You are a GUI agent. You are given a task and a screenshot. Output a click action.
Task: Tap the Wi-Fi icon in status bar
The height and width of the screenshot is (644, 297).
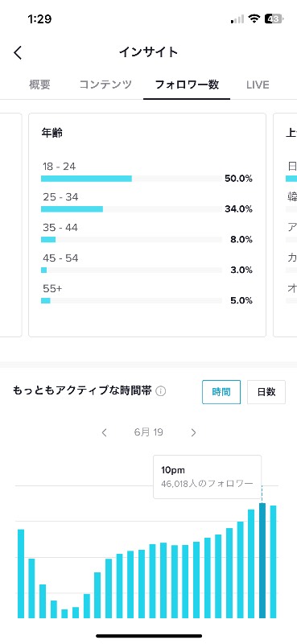(254, 19)
